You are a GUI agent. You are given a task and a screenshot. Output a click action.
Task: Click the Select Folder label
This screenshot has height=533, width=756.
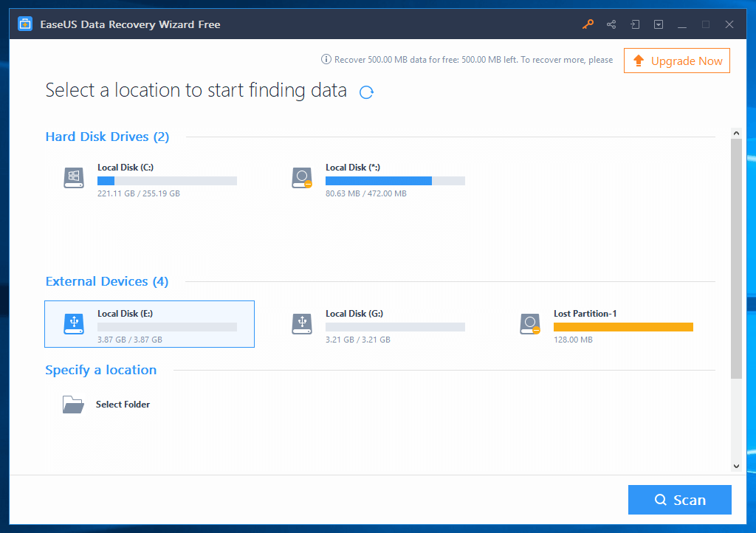pos(123,405)
